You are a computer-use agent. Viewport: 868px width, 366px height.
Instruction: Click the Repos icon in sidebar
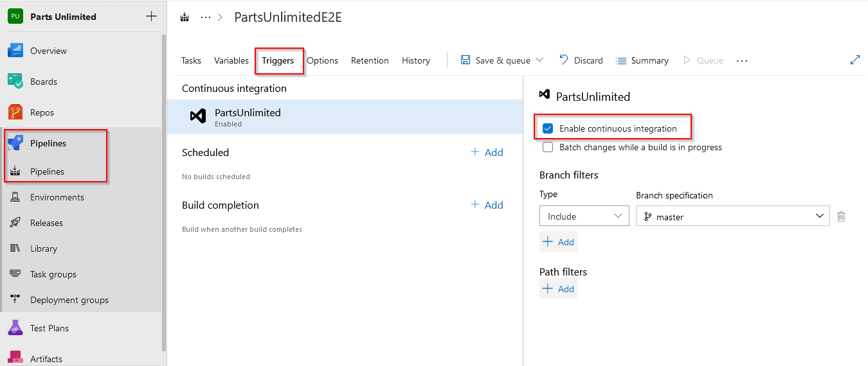[x=15, y=112]
